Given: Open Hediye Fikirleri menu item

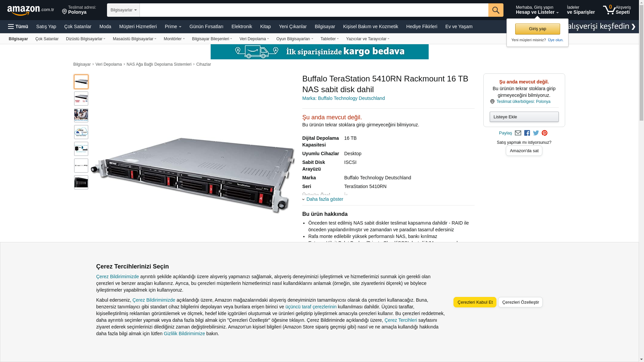Looking at the screenshot, I should (421, 26).
